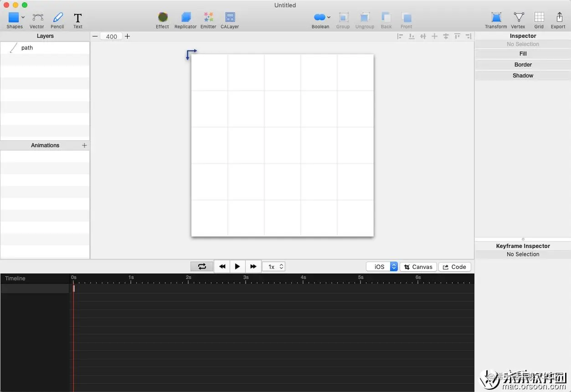This screenshot has height=392, width=571.
Task: Distribute horizontally icon
Action: 423,36
